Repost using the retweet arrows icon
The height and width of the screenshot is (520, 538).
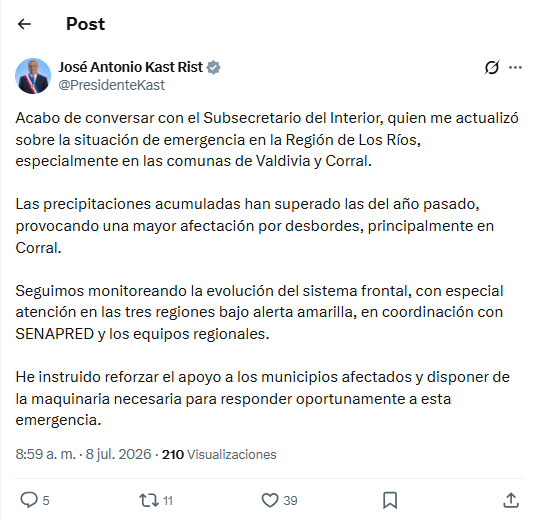(x=149, y=500)
